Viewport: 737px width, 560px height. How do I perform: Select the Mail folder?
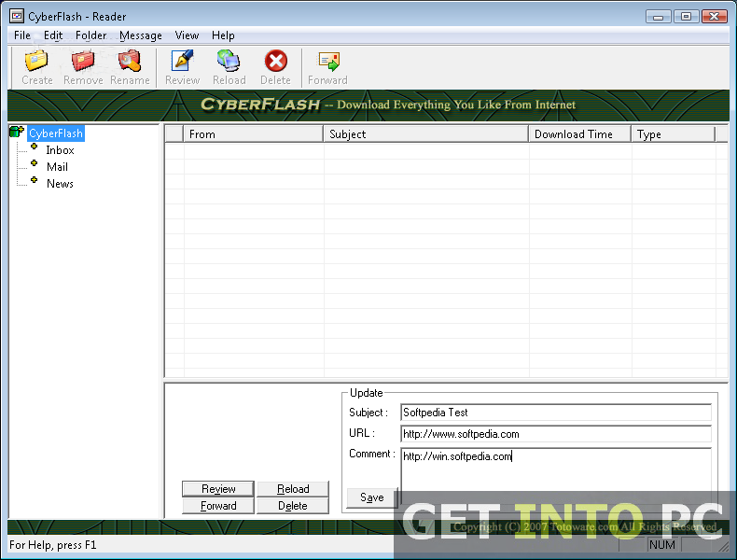coord(57,167)
